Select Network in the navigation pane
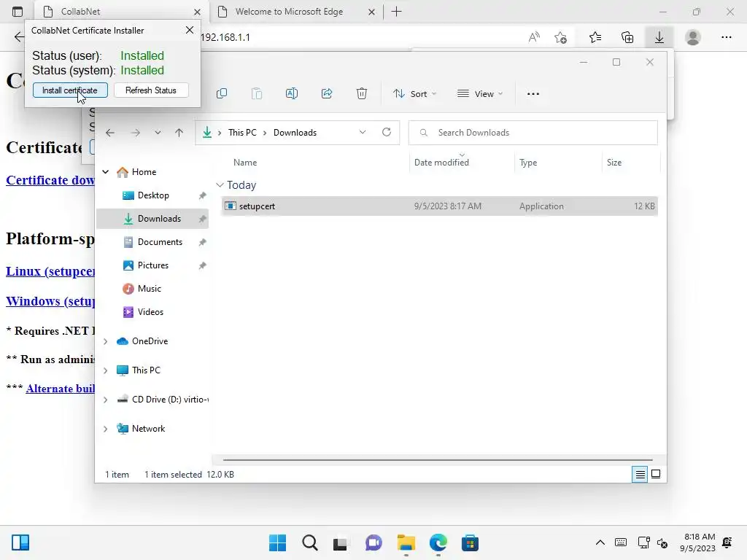 tap(148, 429)
